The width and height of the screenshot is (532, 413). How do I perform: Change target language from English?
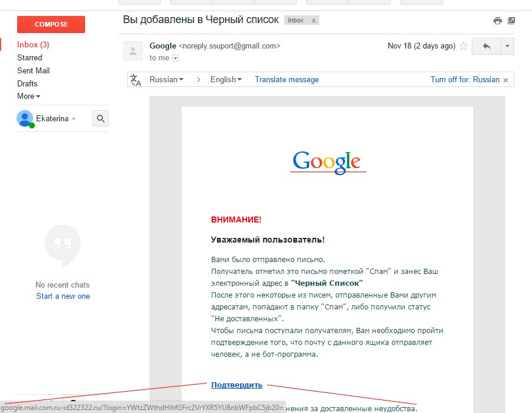226,79
